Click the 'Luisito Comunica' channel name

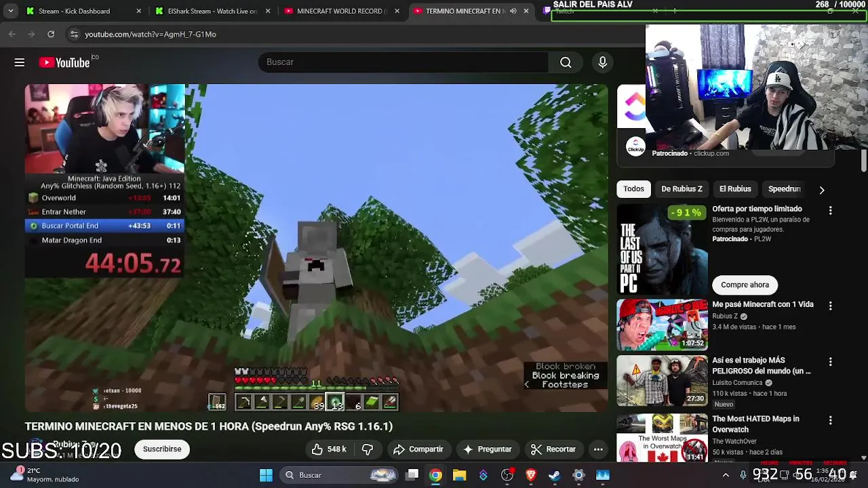tap(737, 383)
